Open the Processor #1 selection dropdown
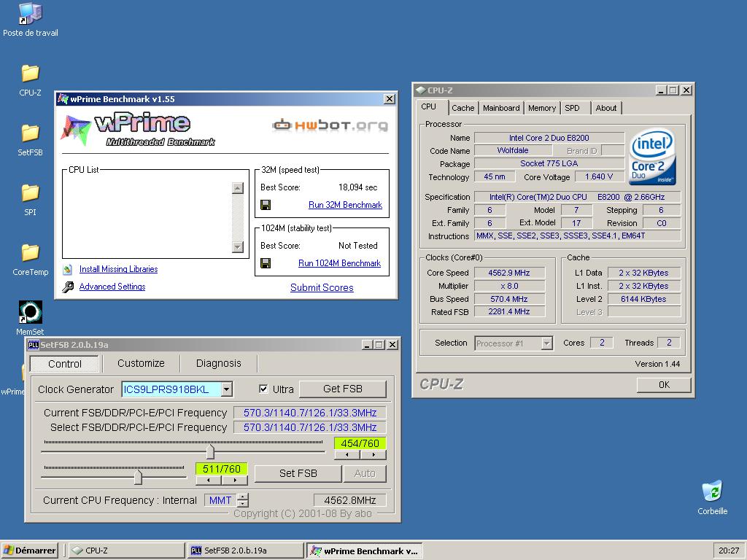 tap(547, 343)
